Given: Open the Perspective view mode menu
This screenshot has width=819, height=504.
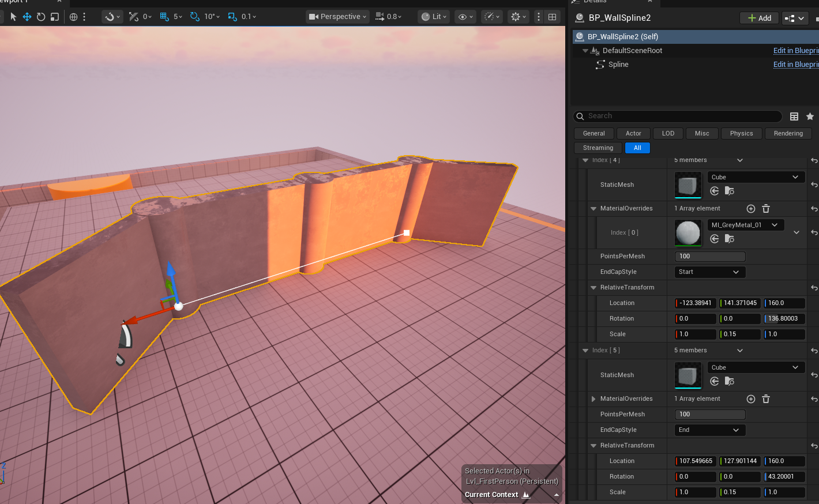Looking at the screenshot, I should pyautogui.click(x=338, y=17).
